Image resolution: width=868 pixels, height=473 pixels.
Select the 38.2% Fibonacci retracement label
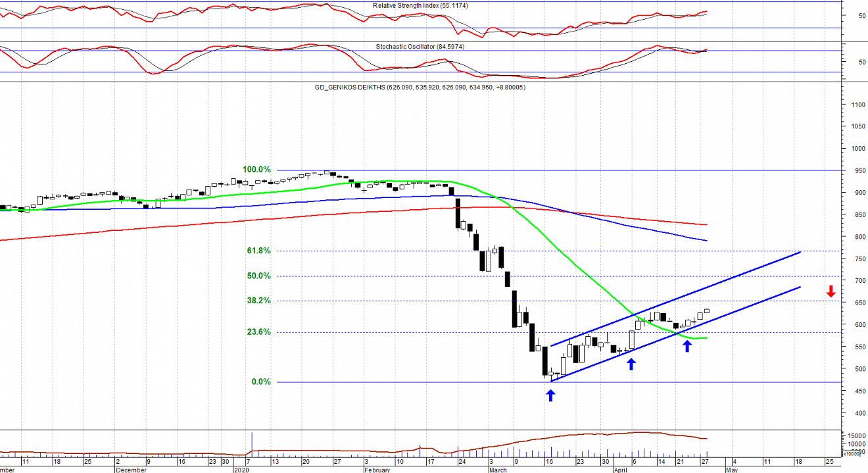[x=259, y=301]
